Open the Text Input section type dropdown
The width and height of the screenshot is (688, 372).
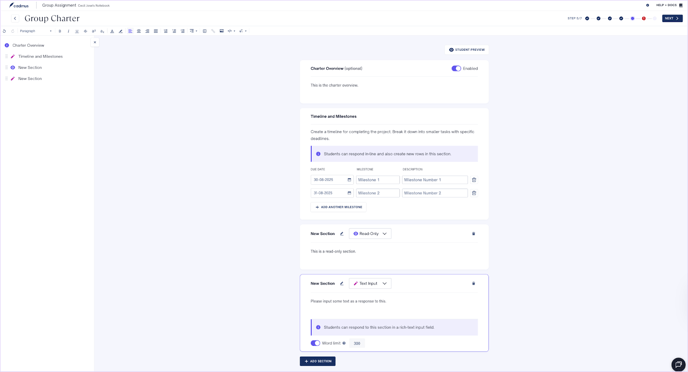coord(370,283)
